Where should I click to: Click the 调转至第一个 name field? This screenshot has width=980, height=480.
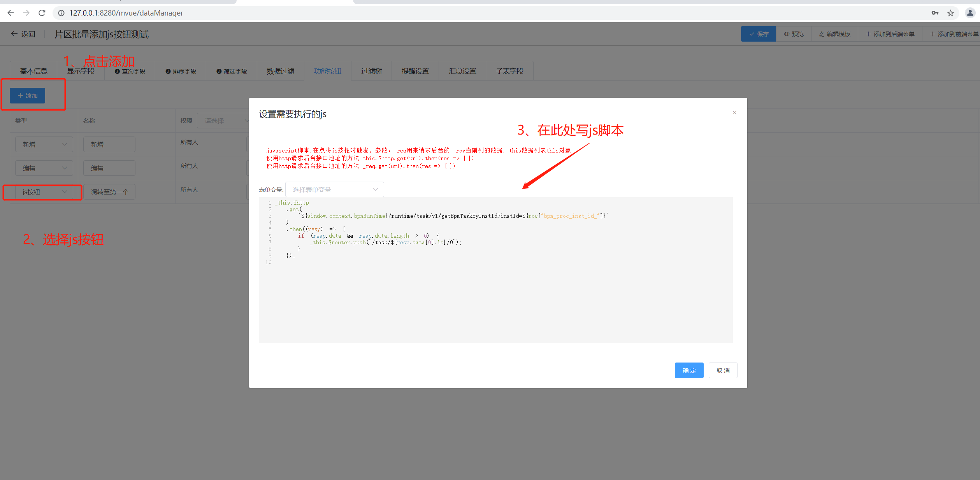click(x=109, y=192)
